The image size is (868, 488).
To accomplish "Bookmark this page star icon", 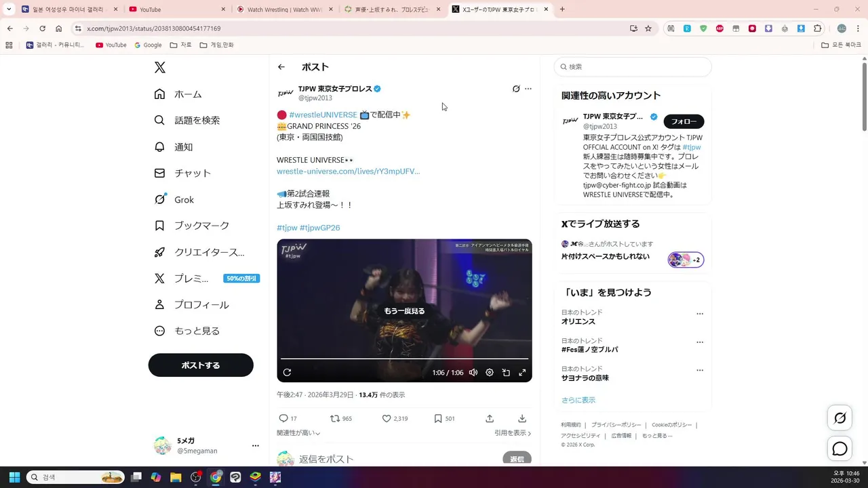I will click(648, 28).
